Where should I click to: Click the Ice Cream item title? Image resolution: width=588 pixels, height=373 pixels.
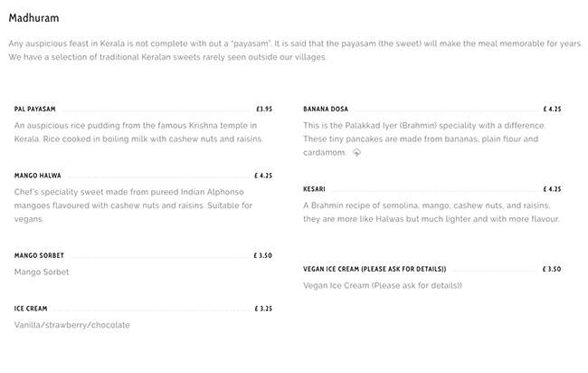tap(31, 309)
